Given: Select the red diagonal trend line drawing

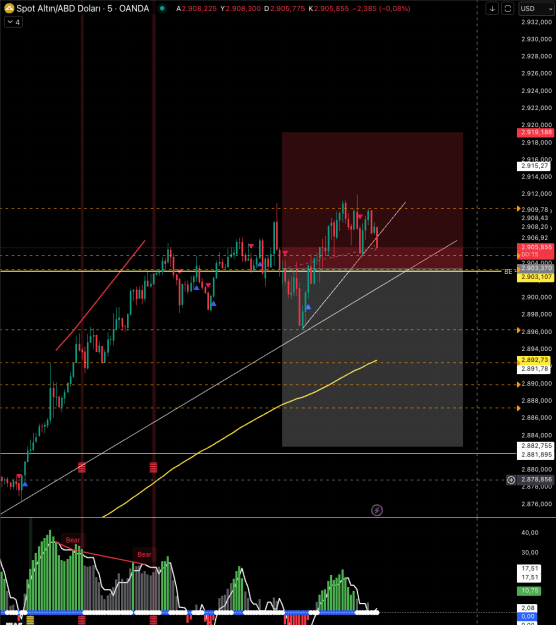Looking at the screenshot, I should tap(100, 295).
